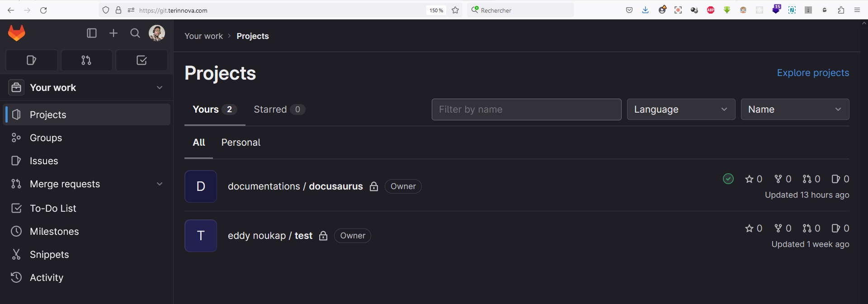This screenshot has height=304, width=868.
Task: Open the documentations / docusaurus project
Action: click(x=295, y=186)
